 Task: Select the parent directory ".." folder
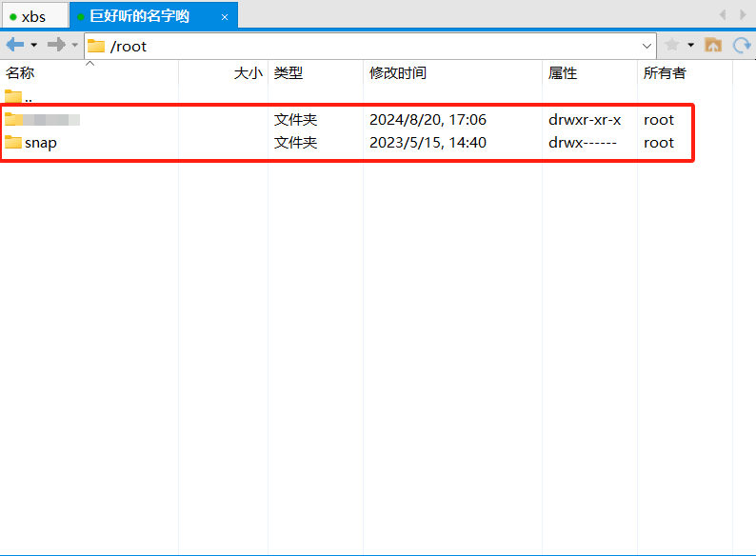[x=19, y=97]
